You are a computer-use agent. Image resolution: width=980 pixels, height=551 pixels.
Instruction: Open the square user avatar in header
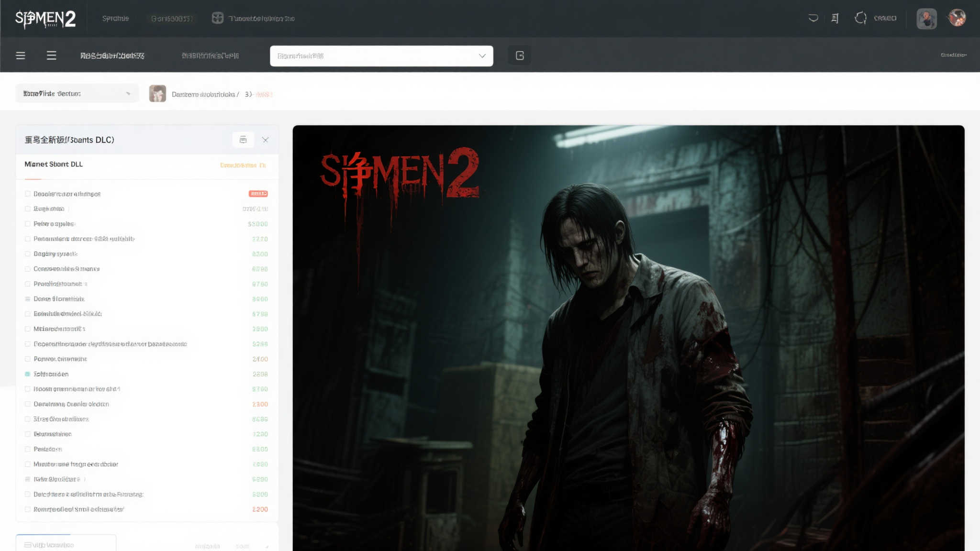[x=926, y=19]
